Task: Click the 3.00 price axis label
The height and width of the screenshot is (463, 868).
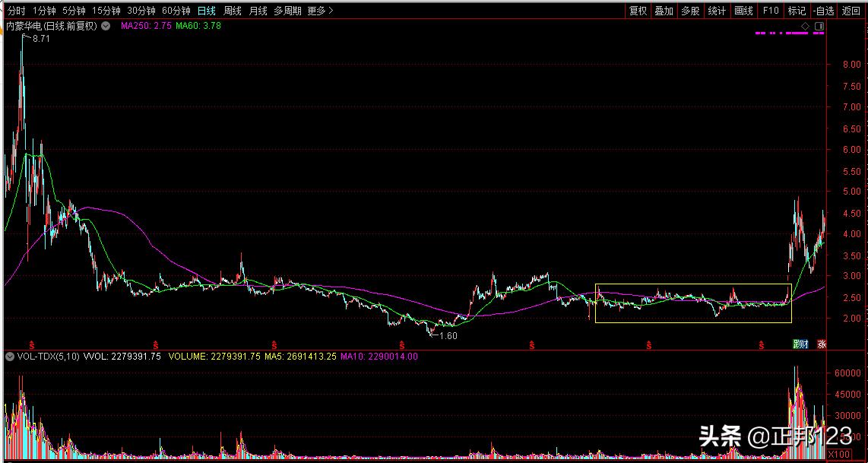Action: tap(853, 277)
